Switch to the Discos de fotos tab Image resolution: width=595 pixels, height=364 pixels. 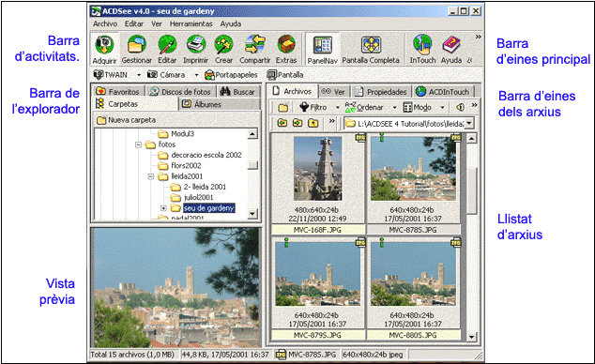coord(180,91)
